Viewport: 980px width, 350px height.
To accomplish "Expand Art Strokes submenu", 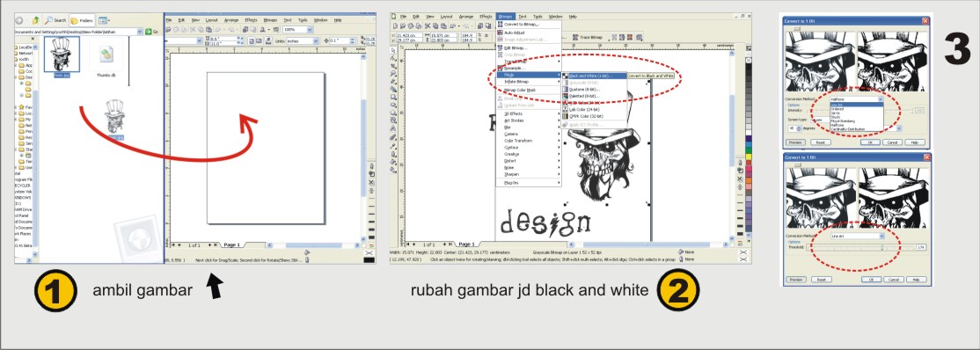I will (529, 120).
